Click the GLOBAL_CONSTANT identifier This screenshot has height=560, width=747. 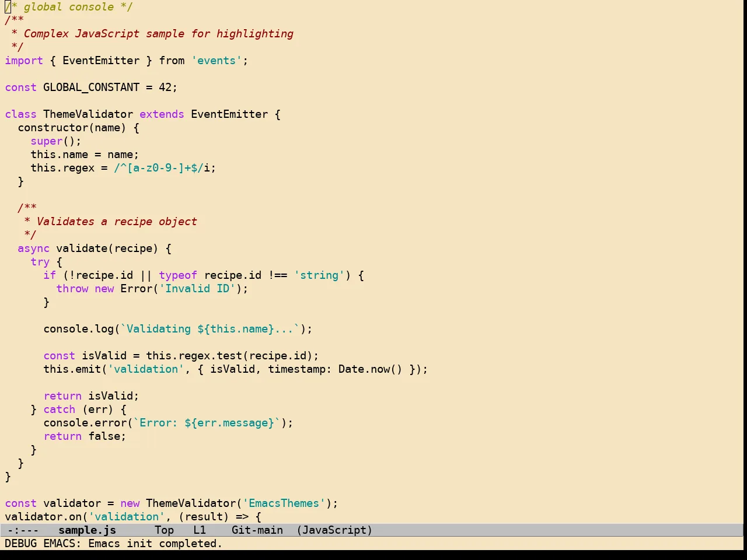(91, 87)
